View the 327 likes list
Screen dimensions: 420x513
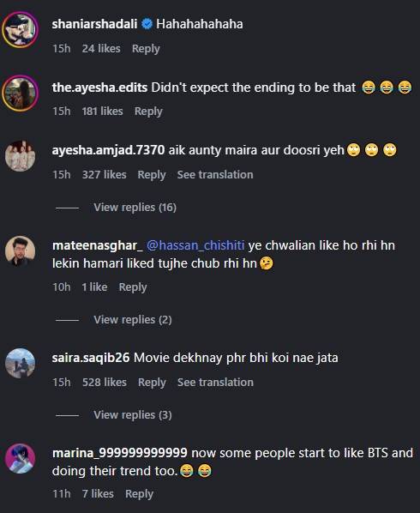coord(104,174)
